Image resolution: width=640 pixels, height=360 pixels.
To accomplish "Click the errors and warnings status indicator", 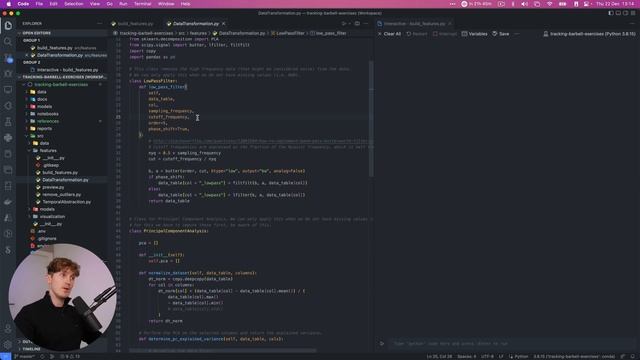I will [70, 356].
